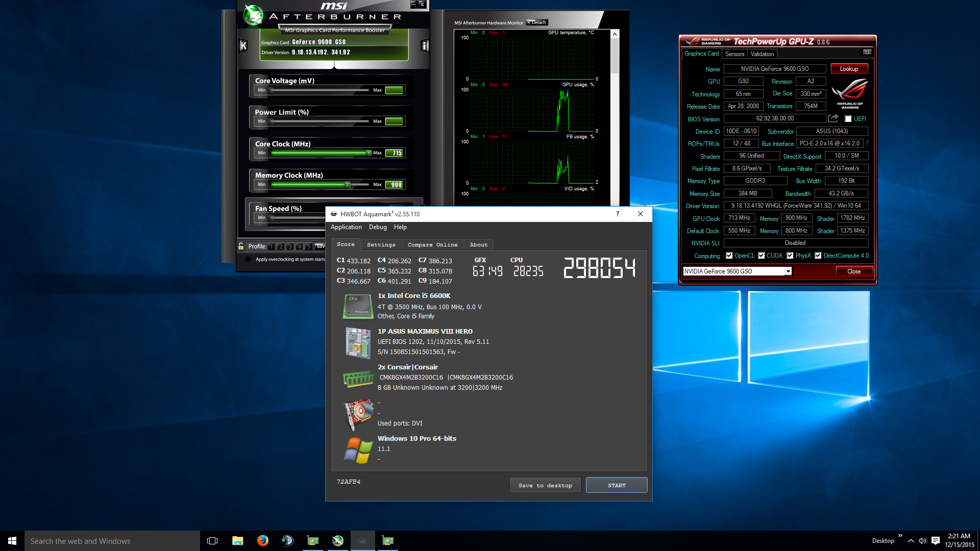Click the RAM module icon in Aquamark
980x551 pixels.
(358, 379)
